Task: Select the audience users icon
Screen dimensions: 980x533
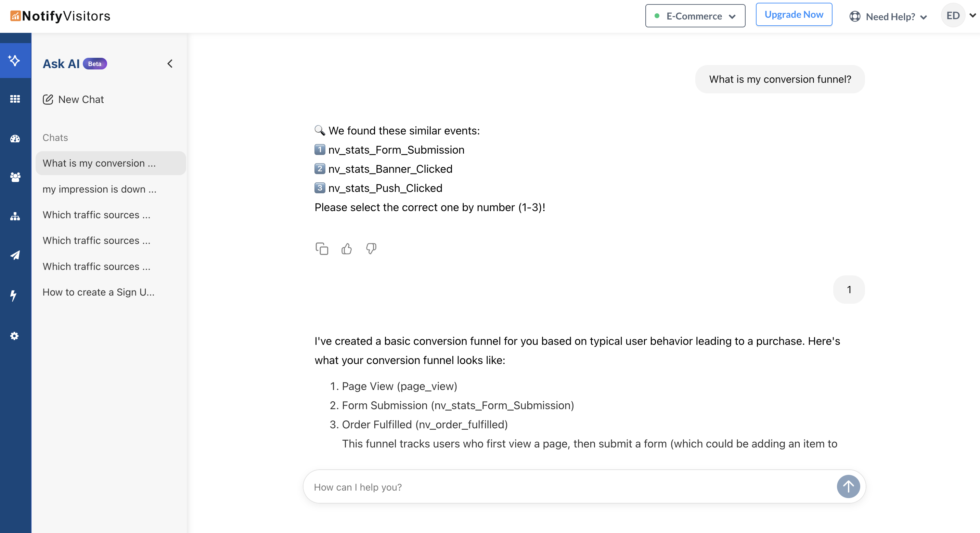Action: (x=15, y=177)
